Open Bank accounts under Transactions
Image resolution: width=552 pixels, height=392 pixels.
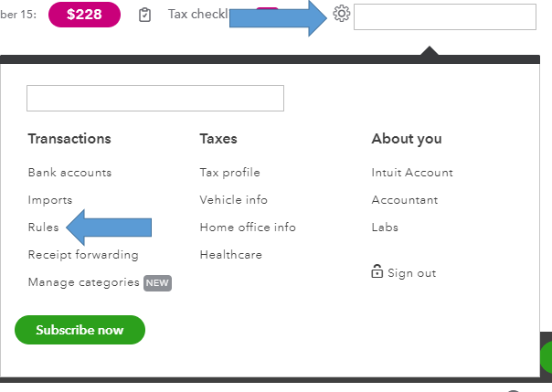click(x=69, y=173)
